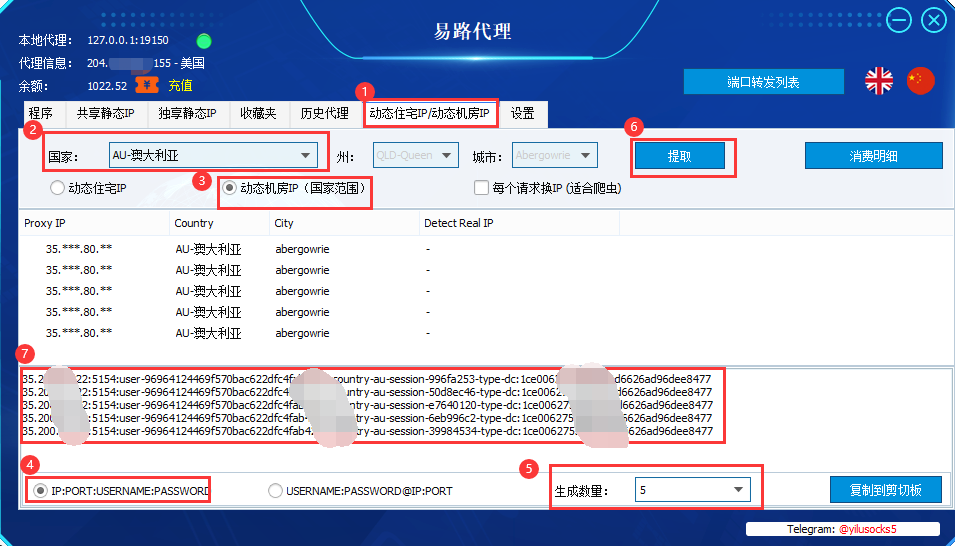Select the 动态住宅IP radio option
Screen dimensions: 955x546
click(x=88, y=188)
